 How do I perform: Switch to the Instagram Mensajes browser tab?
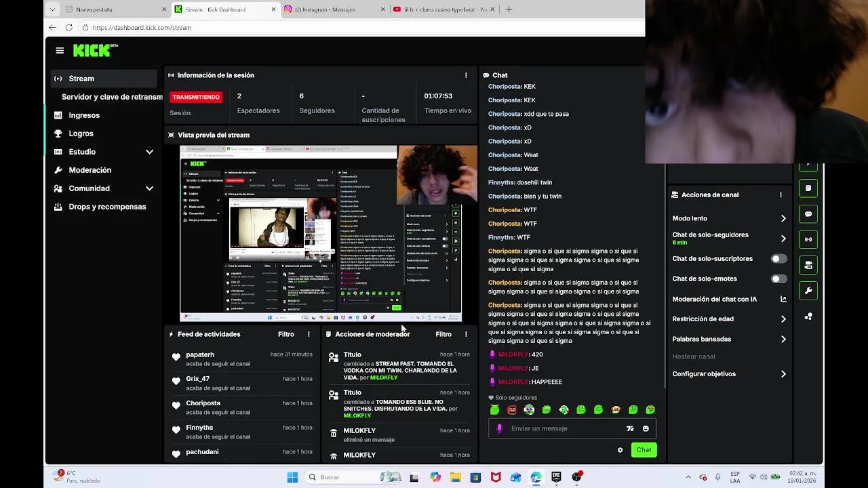[x=333, y=9]
